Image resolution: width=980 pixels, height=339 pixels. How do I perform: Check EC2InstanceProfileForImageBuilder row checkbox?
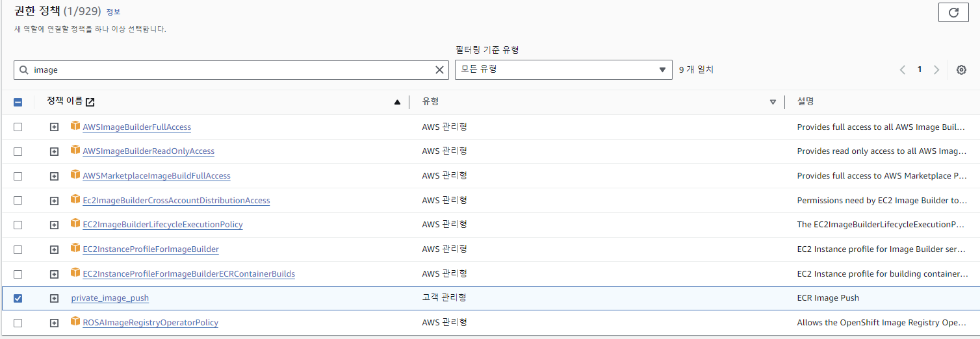(x=18, y=249)
